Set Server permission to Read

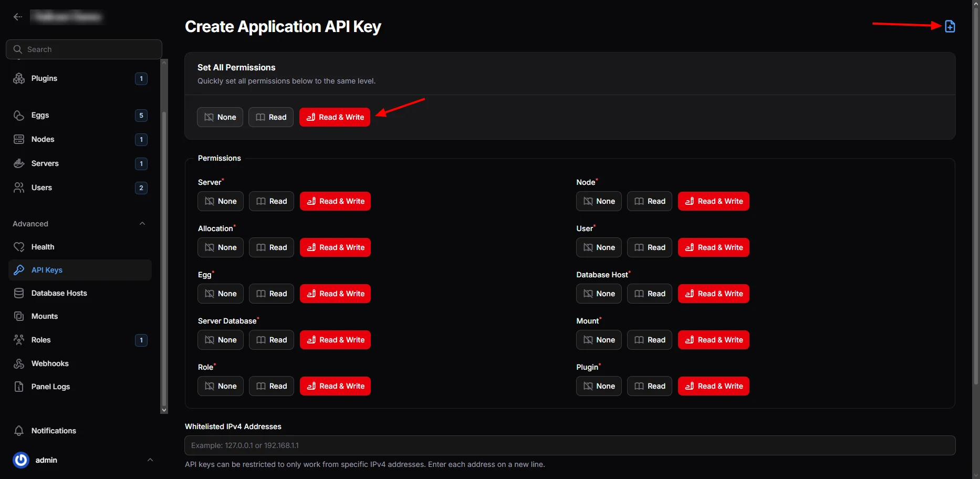click(x=272, y=201)
